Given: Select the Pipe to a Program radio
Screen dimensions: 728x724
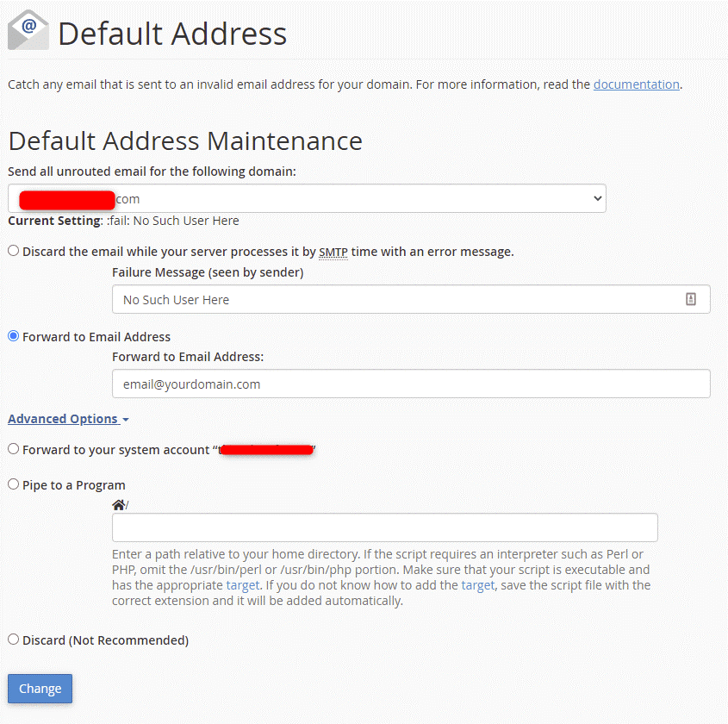Looking at the screenshot, I should click(14, 484).
